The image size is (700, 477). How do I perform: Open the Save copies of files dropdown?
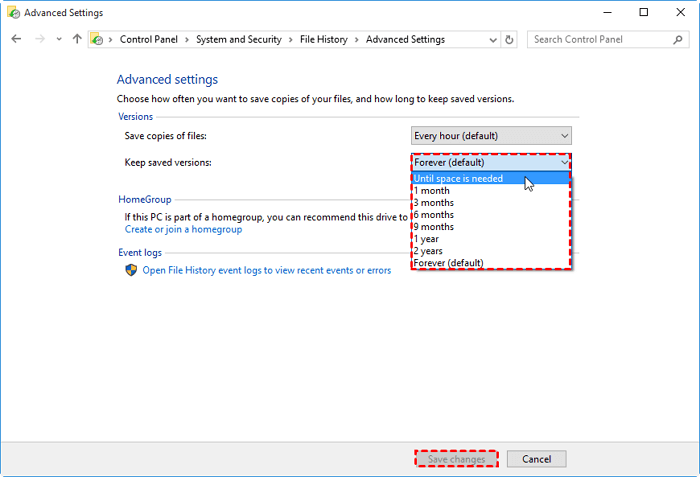coord(491,135)
